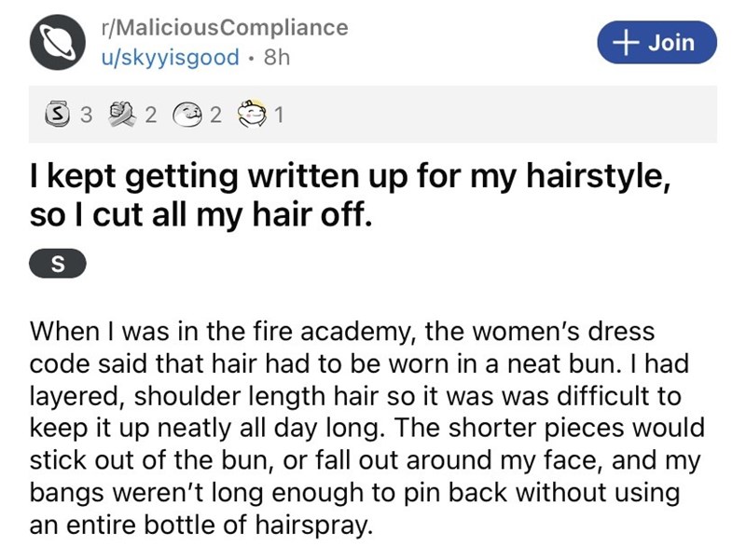Click the Silver award count of 3
This screenshot has height=560, width=746.
(x=87, y=116)
